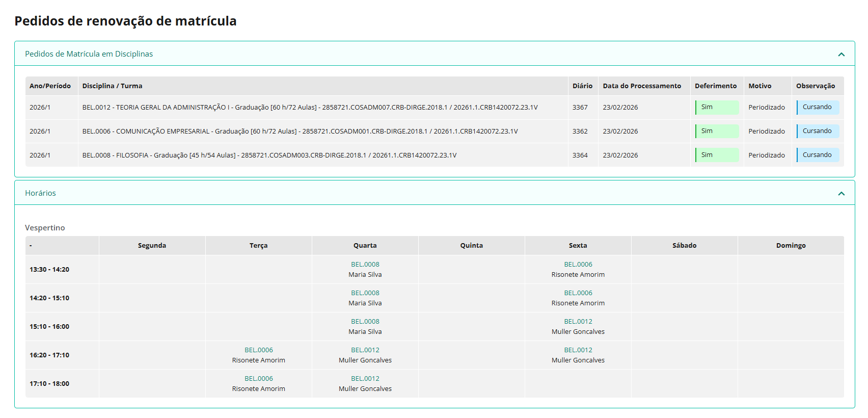Click the Deferimento column header
Screen dimensions: 868x418
coord(715,86)
